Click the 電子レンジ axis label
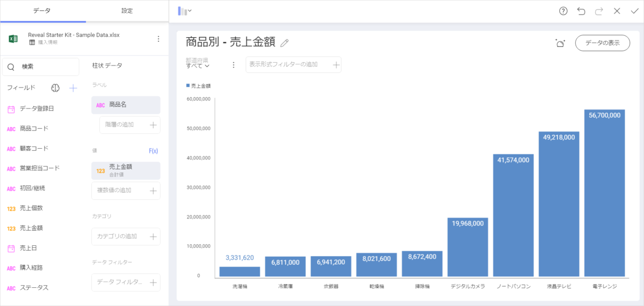The image size is (644, 306). coord(605,287)
